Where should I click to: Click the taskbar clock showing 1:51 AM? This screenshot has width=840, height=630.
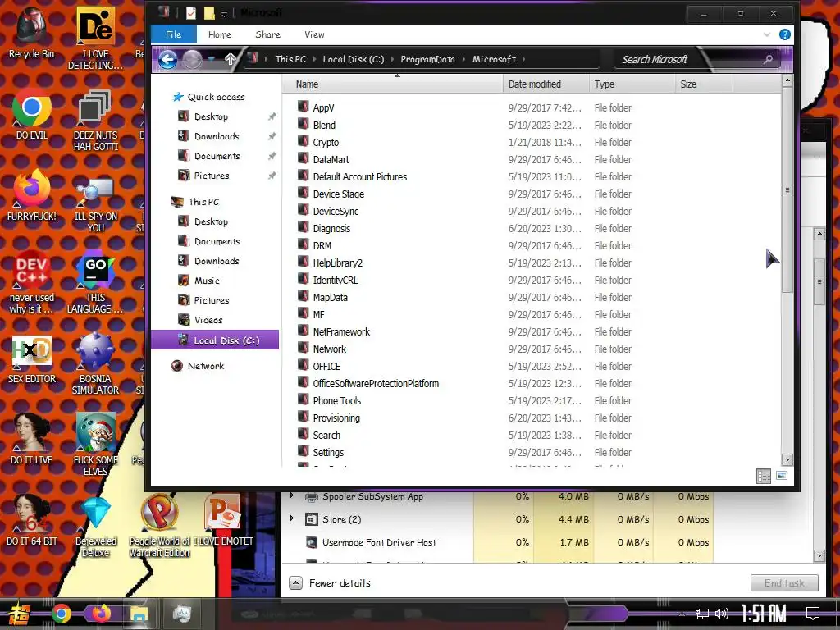[764, 614]
